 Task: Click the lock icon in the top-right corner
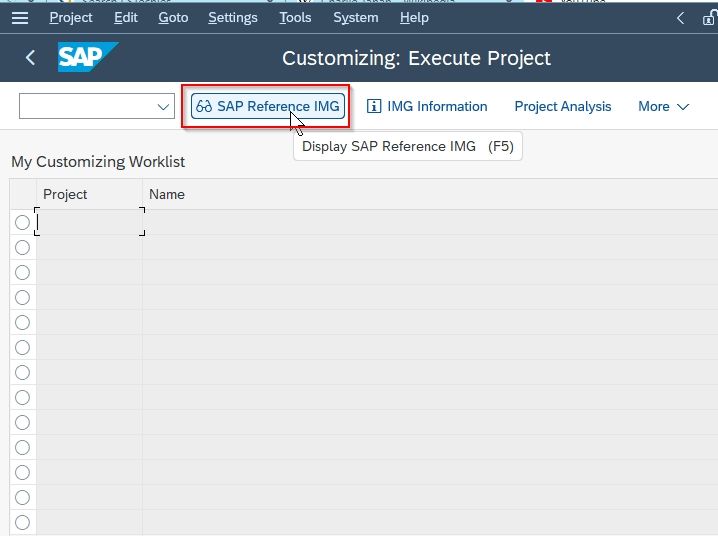(709, 18)
